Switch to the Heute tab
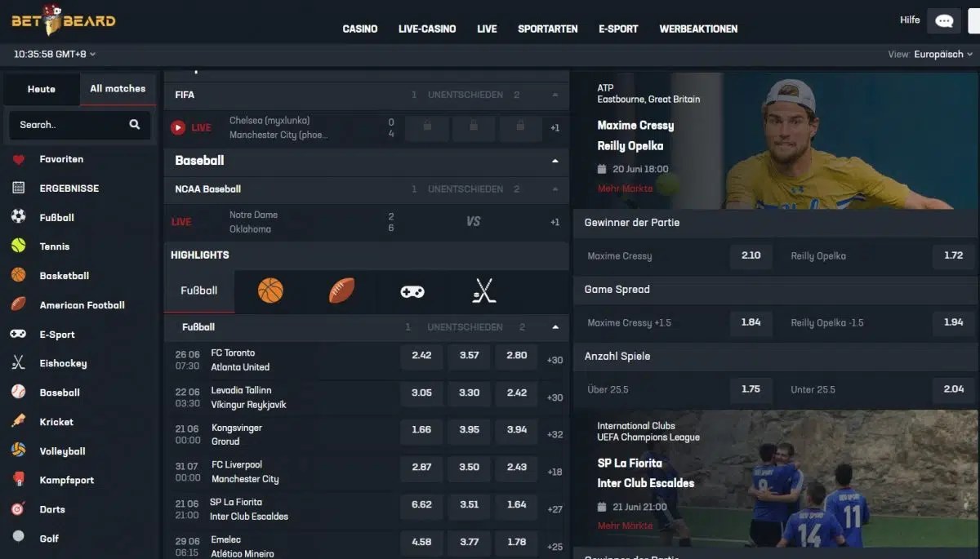The image size is (980, 559). pyautogui.click(x=42, y=89)
